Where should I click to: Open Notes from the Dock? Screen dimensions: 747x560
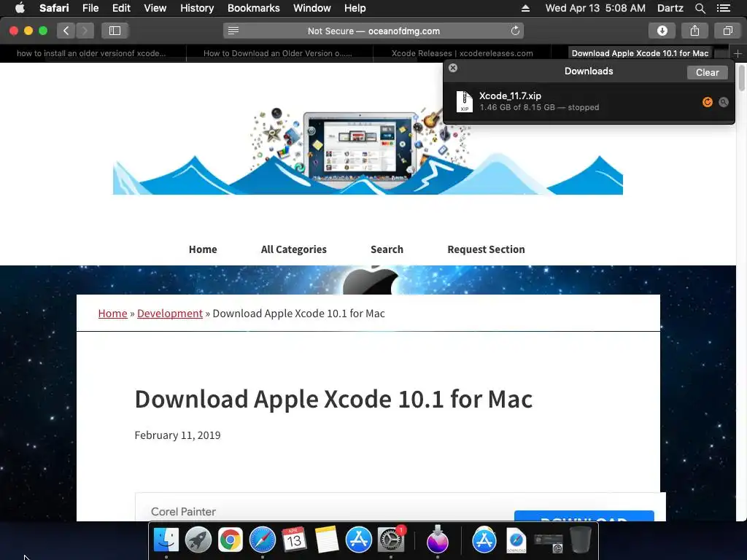coord(326,540)
